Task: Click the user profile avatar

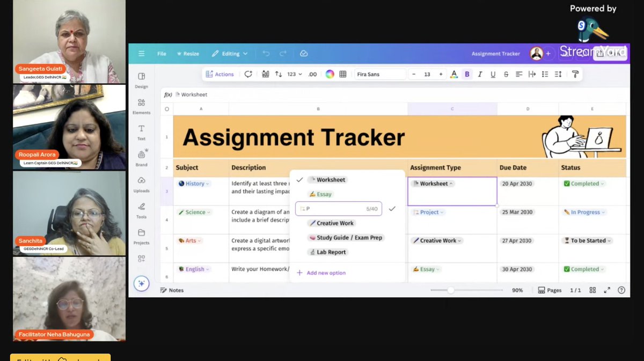Action: [x=536, y=54]
